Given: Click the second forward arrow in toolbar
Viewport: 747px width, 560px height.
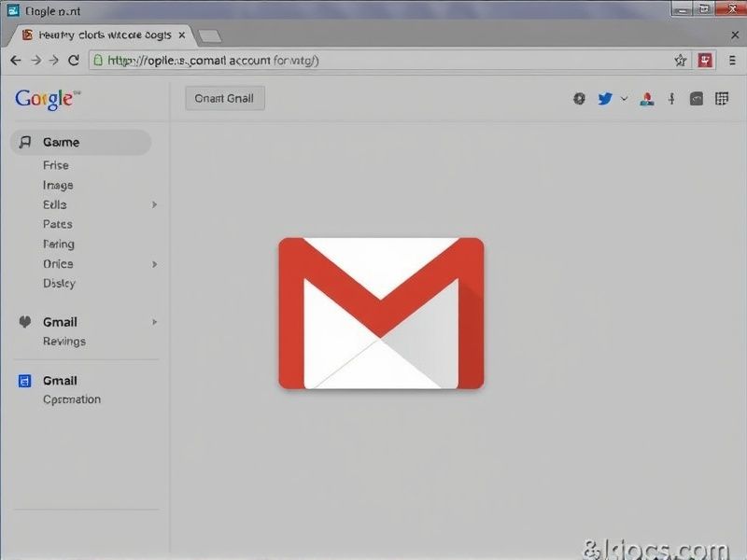Looking at the screenshot, I should (x=54, y=61).
